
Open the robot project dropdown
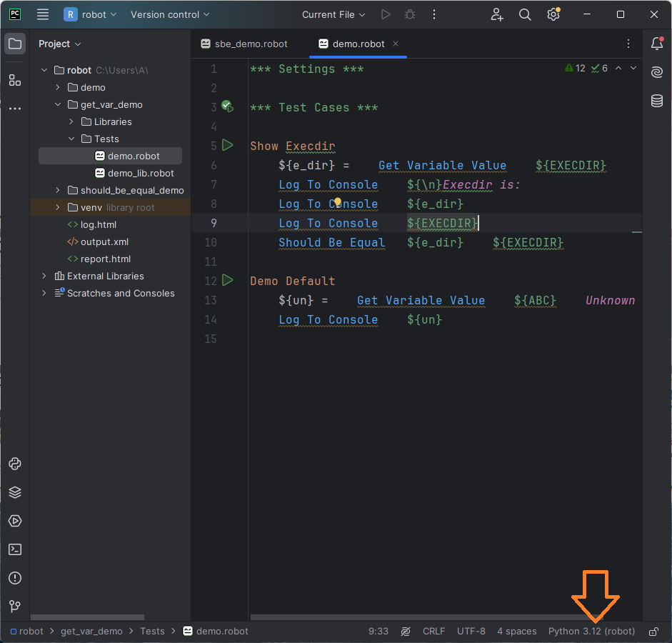click(x=91, y=14)
